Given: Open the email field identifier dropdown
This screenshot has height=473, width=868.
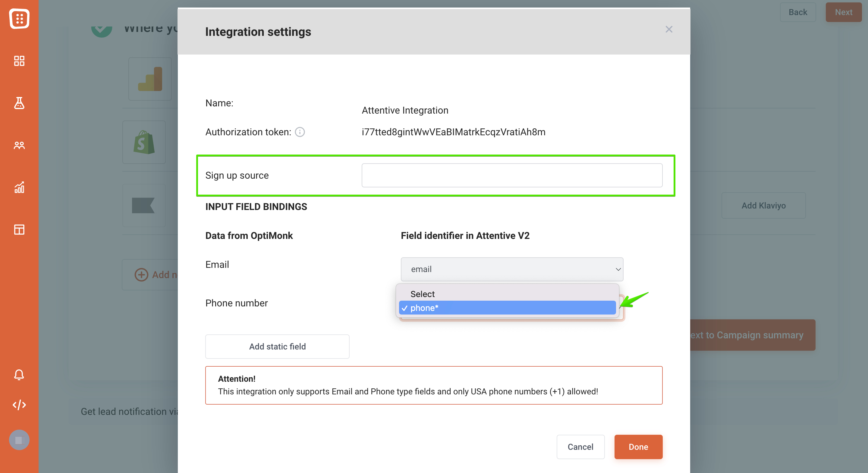Looking at the screenshot, I should pos(512,269).
